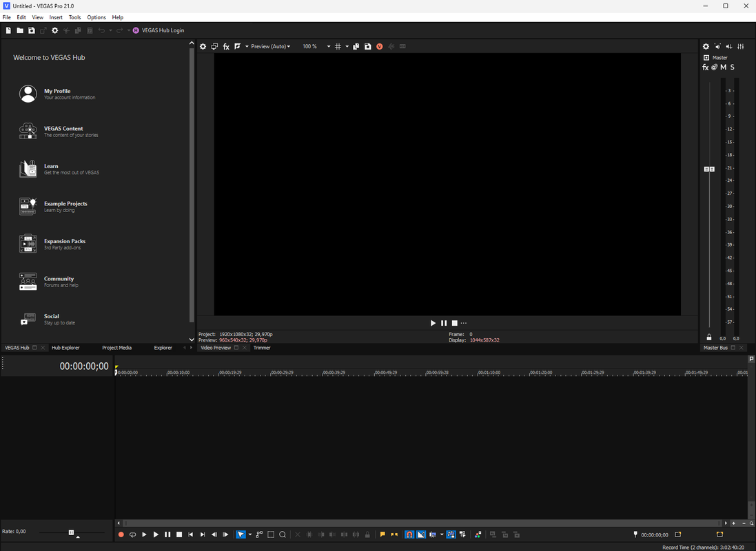
Task: Insert a region with the double flag icon
Action: tap(394, 534)
